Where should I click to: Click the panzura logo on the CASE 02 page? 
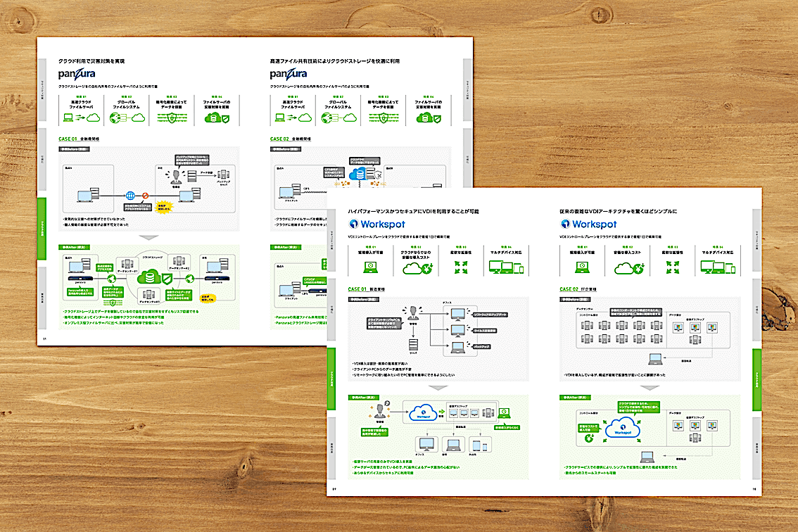click(288, 75)
